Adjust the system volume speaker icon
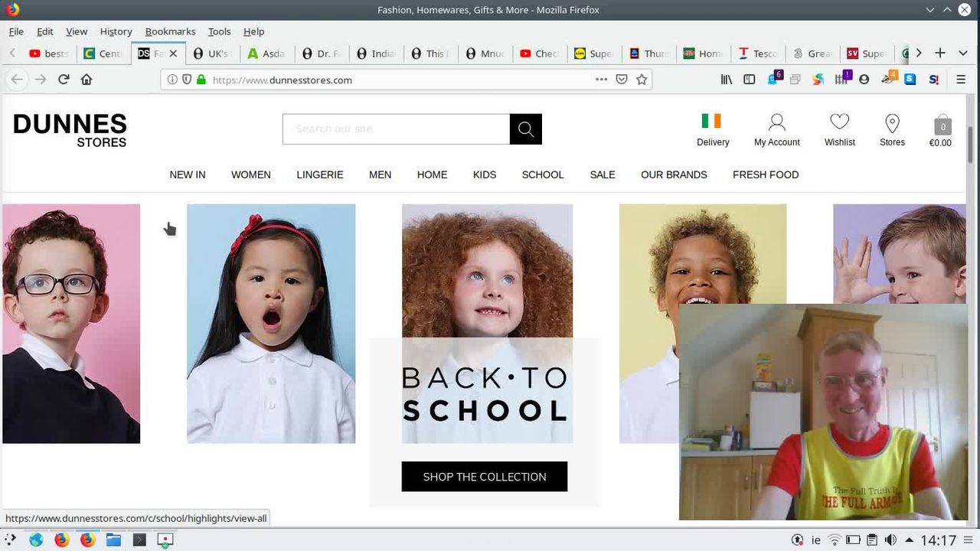Viewport: 980px width, 551px height. pyautogui.click(x=890, y=540)
